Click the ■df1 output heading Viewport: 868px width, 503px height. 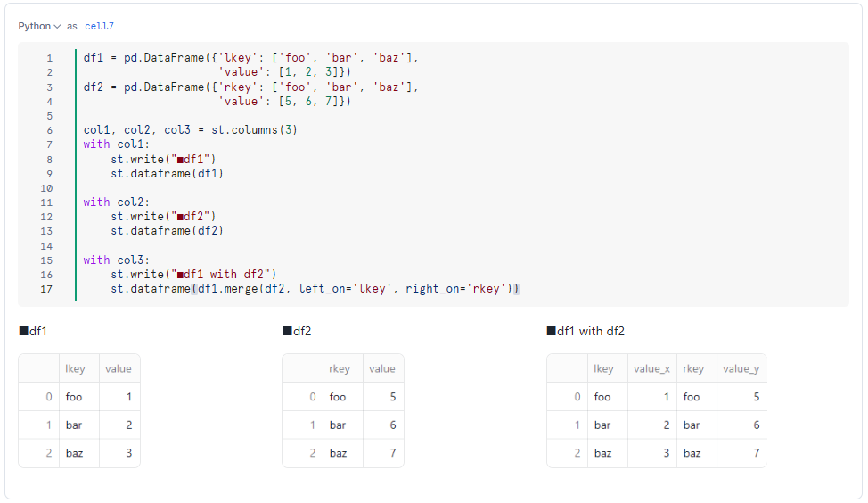point(33,331)
